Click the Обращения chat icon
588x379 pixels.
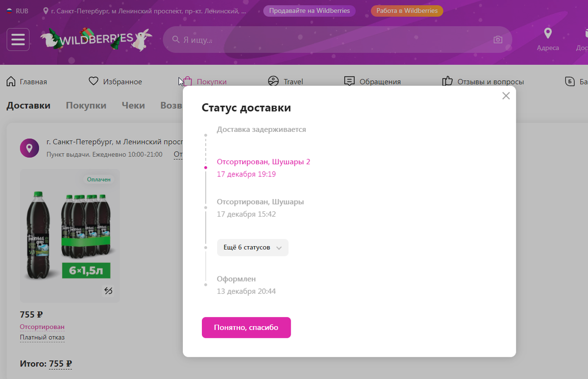349,81
